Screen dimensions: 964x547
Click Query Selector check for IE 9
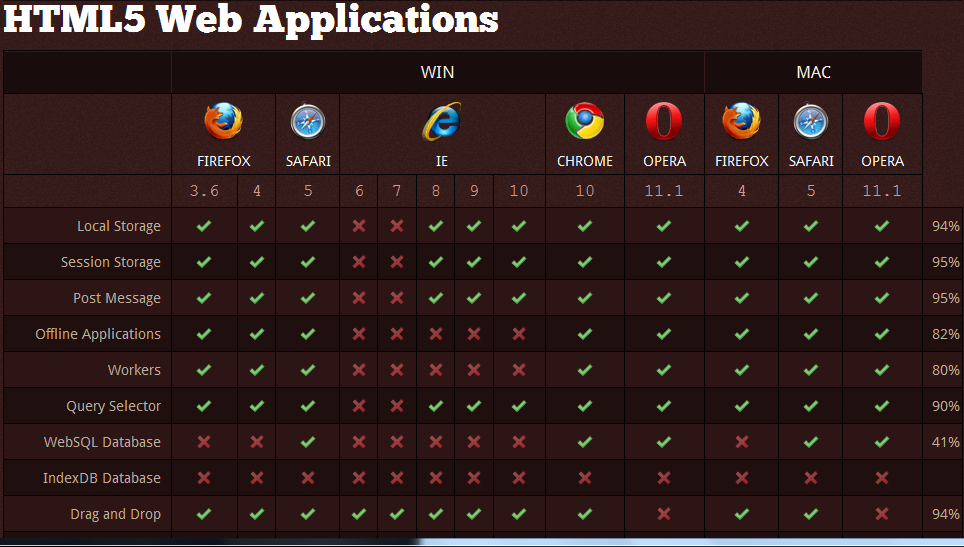point(474,406)
